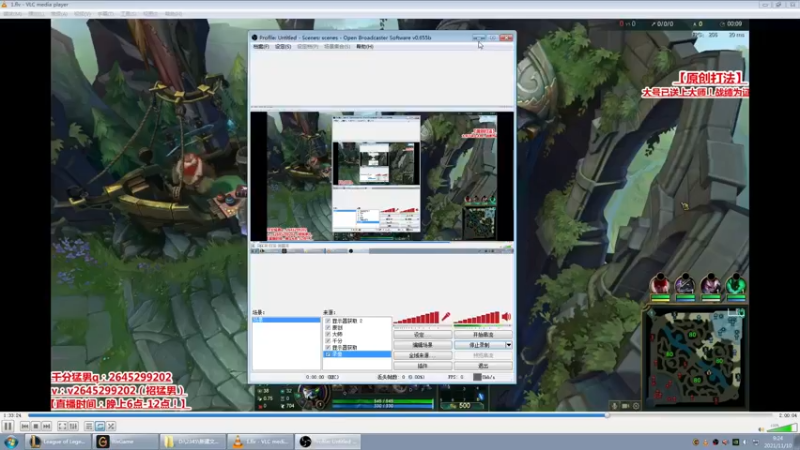
Task: Click the VLC seek bar
Action: (x=402, y=415)
